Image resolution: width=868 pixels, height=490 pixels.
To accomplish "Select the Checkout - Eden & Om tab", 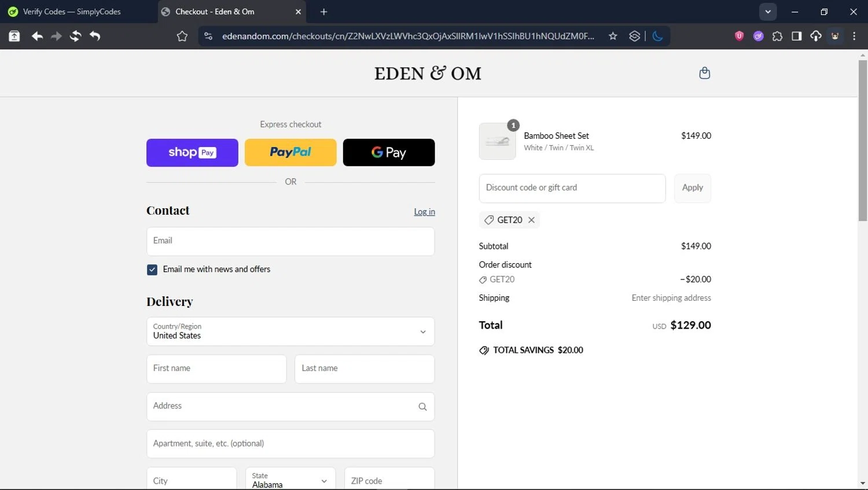I will click(231, 12).
